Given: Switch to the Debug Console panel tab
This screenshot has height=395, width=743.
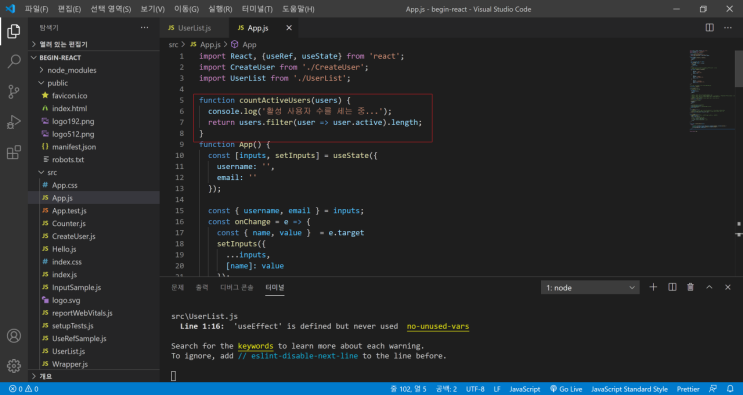Looking at the screenshot, I should (236, 287).
